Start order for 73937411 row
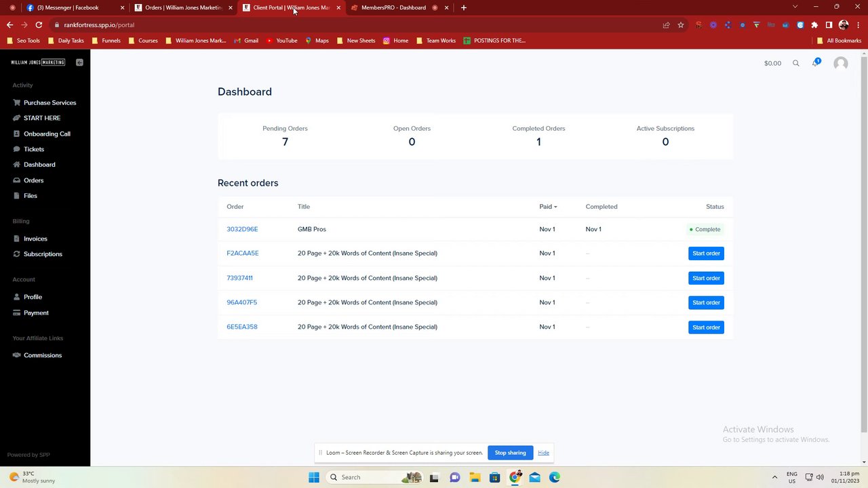Screen dimensions: 868x488 706,278
